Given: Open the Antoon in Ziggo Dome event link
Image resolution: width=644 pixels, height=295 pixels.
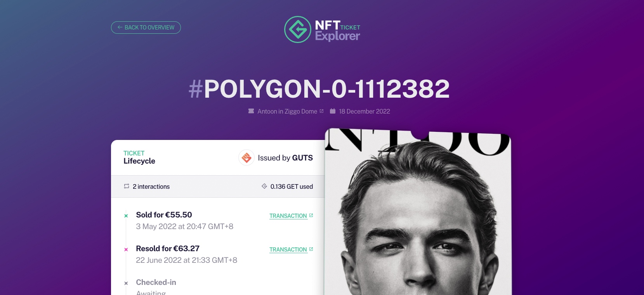Looking at the screenshot, I should click(287, 111).
